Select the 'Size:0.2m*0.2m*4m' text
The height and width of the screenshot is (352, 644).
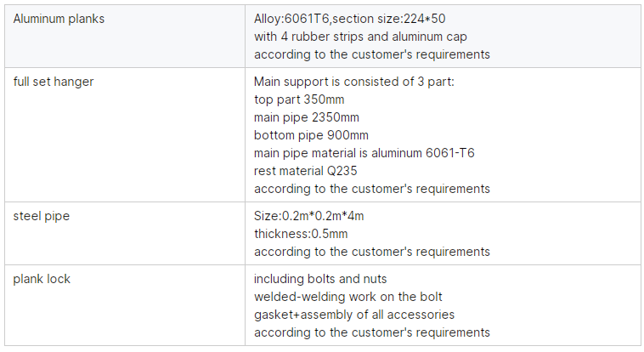309,216
